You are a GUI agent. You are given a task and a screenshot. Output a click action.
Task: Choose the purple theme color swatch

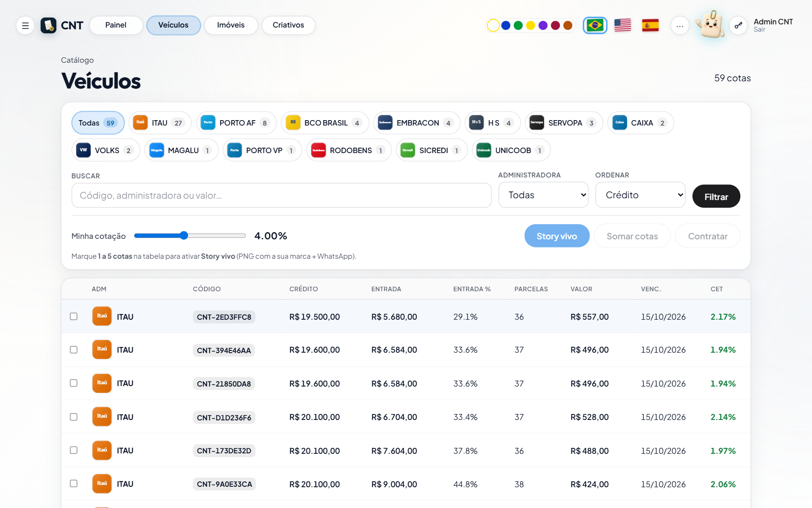click(543, 26)
